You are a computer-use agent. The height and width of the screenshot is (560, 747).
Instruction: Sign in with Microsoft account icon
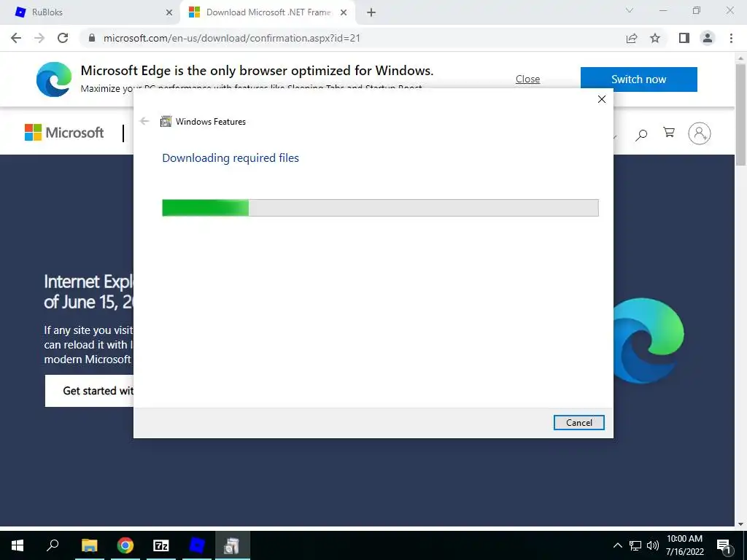700,133
